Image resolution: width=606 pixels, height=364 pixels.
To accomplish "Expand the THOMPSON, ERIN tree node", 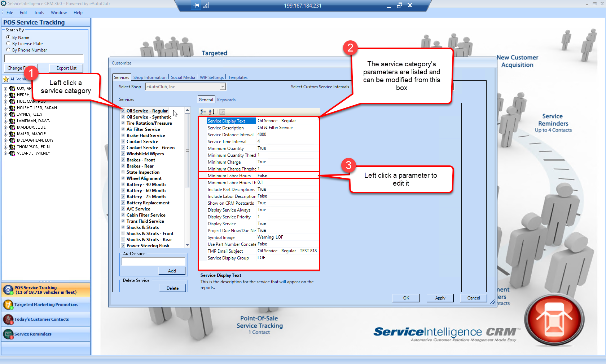I will [x=5, y=147].
